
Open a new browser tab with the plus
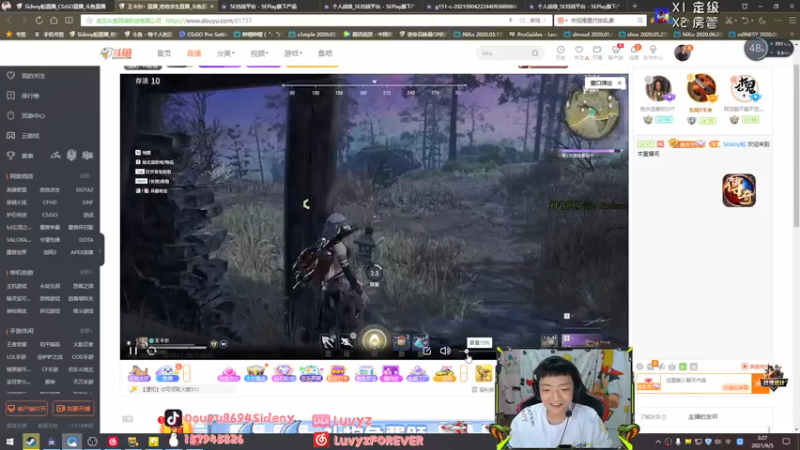635,6
